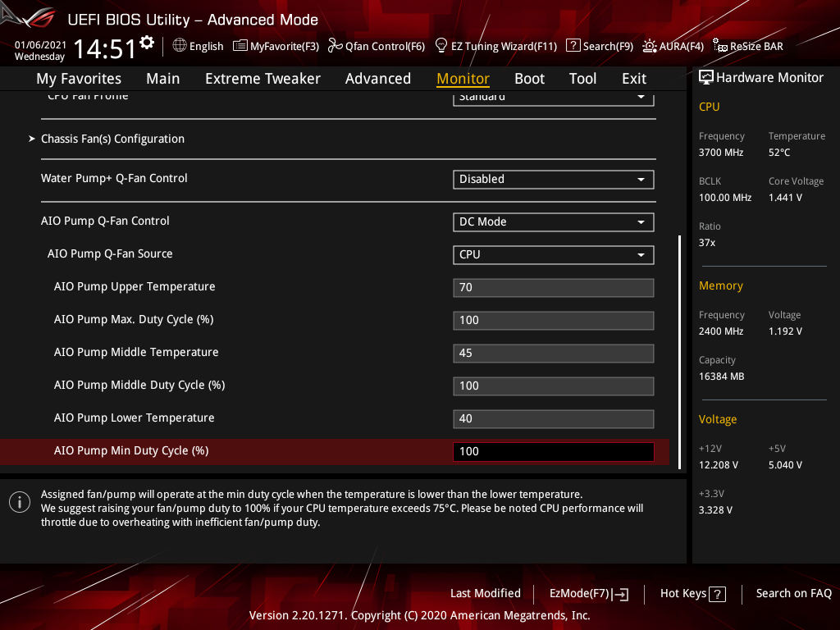The height and width of the screenshot is (630, 840).
Task: Edit AIO Pump Middle Temperature field
Action: click(554, 353)
